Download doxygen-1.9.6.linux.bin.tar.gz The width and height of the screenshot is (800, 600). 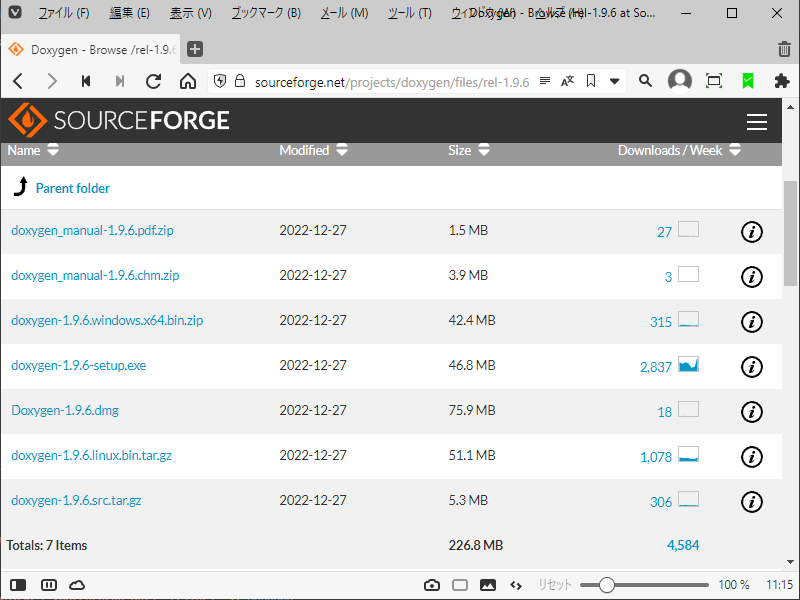coord(91,455)
